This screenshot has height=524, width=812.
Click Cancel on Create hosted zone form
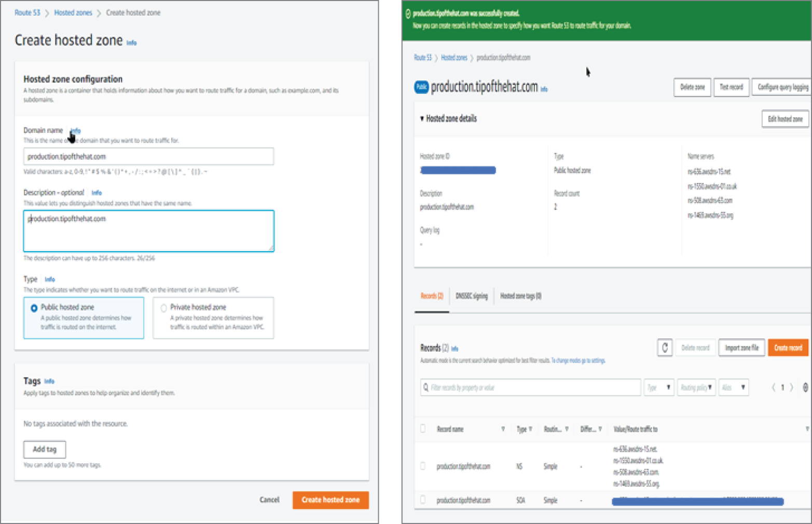269,500
